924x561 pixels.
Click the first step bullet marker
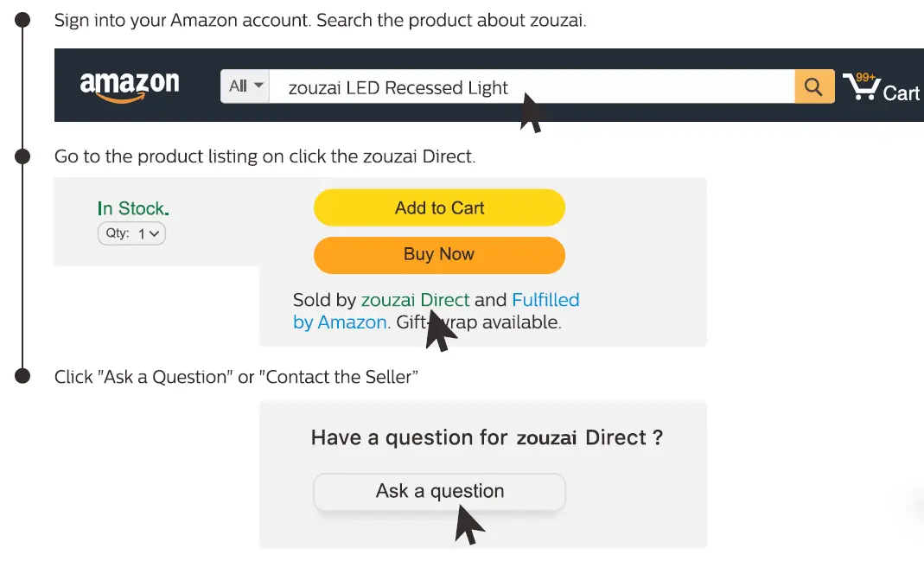click(x=23, y=20)
